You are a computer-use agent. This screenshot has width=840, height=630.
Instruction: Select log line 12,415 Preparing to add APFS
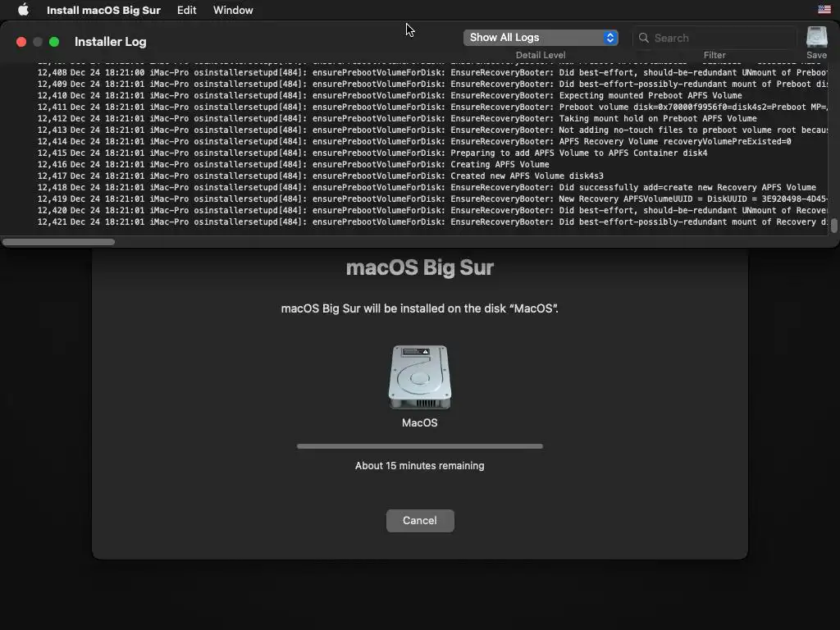coord(372,153)
